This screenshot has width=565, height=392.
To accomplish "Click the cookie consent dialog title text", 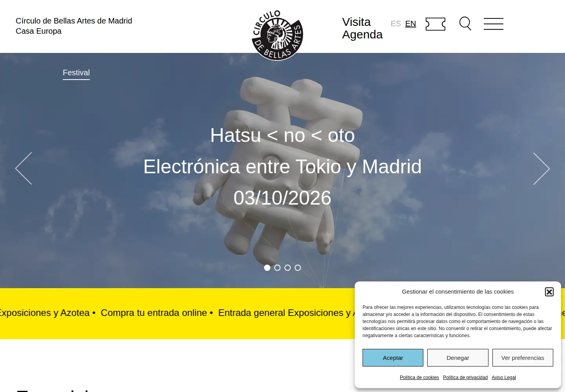I will [x=457, y=292].
